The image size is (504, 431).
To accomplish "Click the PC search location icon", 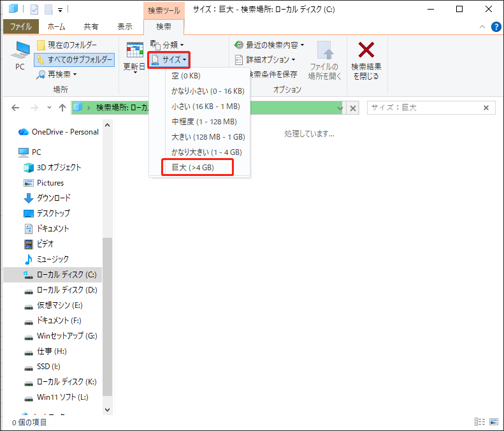I will [20, 55].
